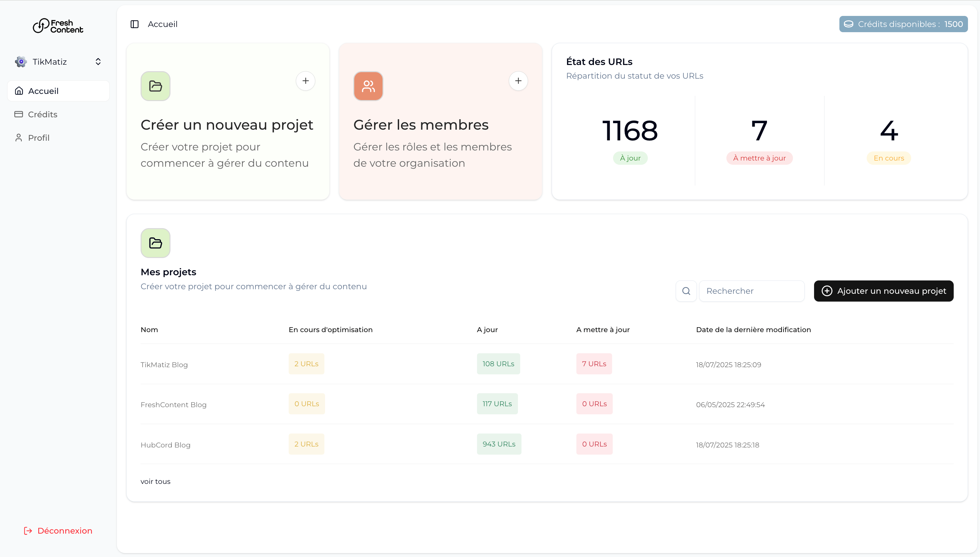Viewport: 980px width, 557px height.
Task: Click the 06/05/2025 22:49:54 date
Action: coord(730,405)
